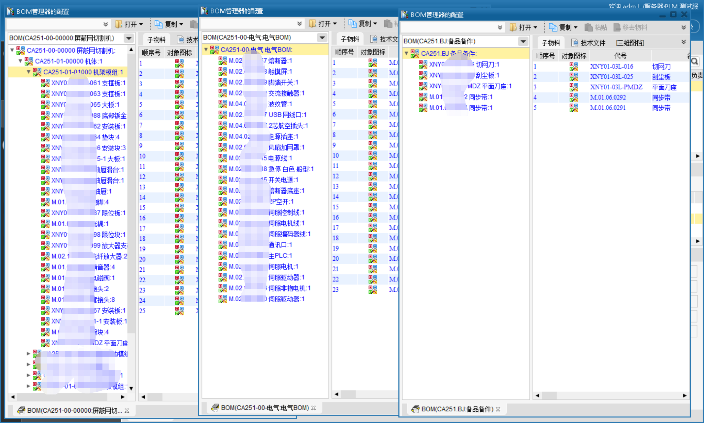Collapse the CA251-00 电气 BOM root node
The image size is (704, 423).
click(x=206, y=49)
